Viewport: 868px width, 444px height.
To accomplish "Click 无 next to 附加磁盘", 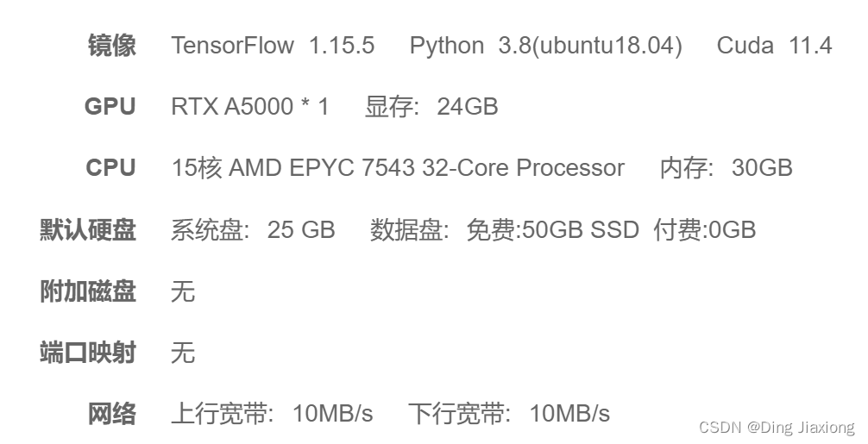I will click(x=183, y=291).
